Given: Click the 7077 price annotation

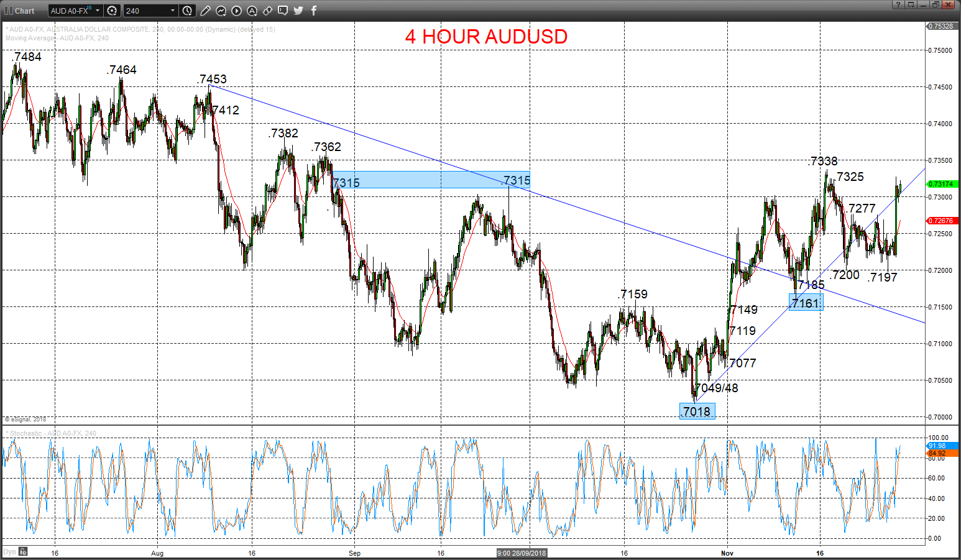Looking at the screenshot, I should (743, 363).
